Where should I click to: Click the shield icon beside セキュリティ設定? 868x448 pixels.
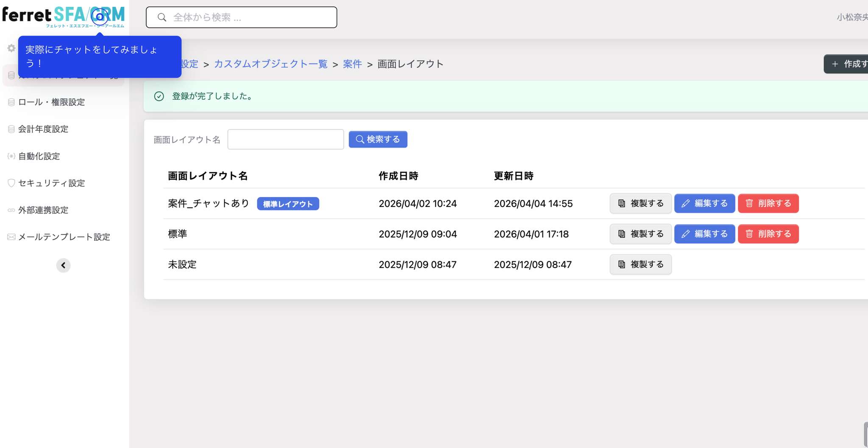11,183
